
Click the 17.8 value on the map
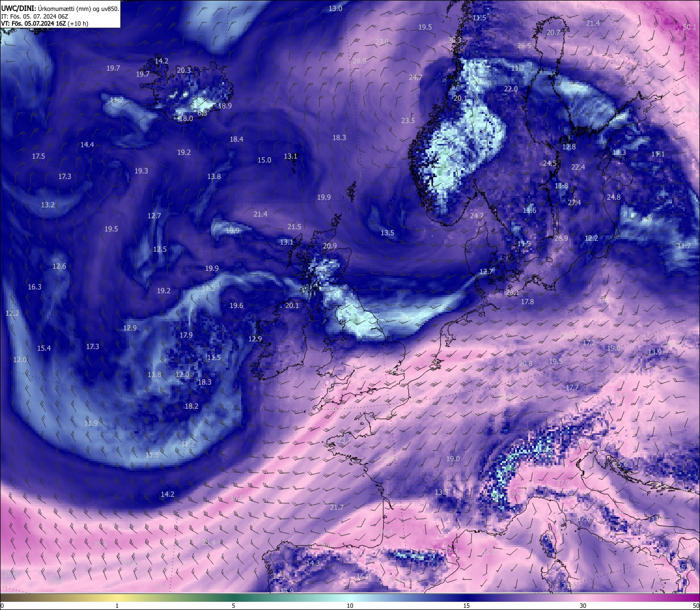pyautogui.click(x=527, y=302)
